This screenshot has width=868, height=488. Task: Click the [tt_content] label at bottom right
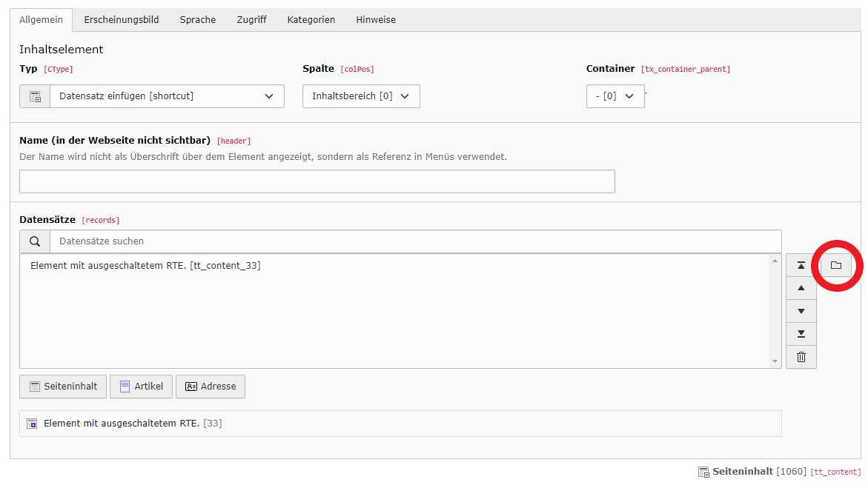(836, 472)
